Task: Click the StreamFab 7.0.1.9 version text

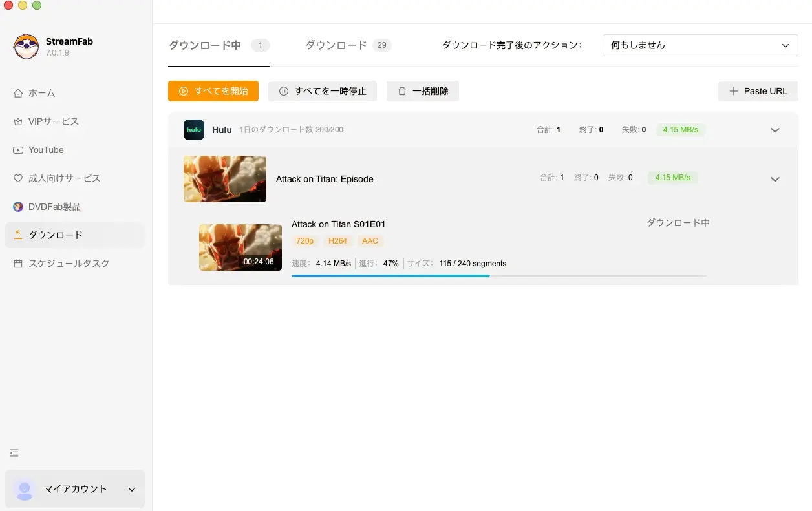Action: click(58, 53)
